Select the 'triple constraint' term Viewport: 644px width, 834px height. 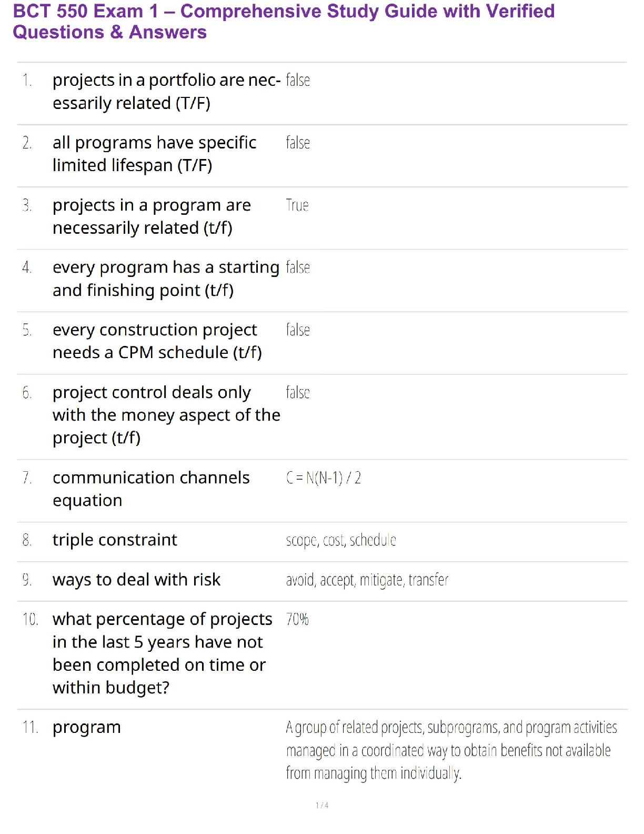pyautogui.click(x=115, y=540)
